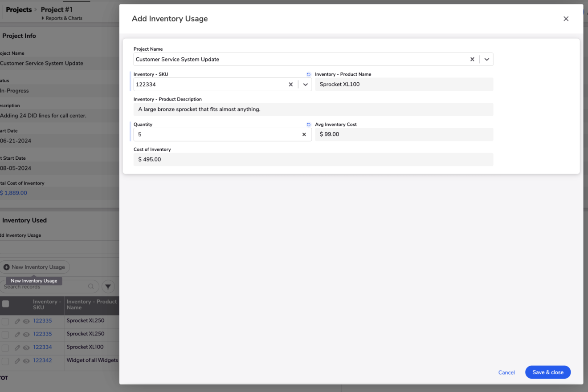The width and height of the screenshot is (588, 392).
Task: Go to Projects in the breadcrumb
Action: pyautogui.click(x=19, y=9)
